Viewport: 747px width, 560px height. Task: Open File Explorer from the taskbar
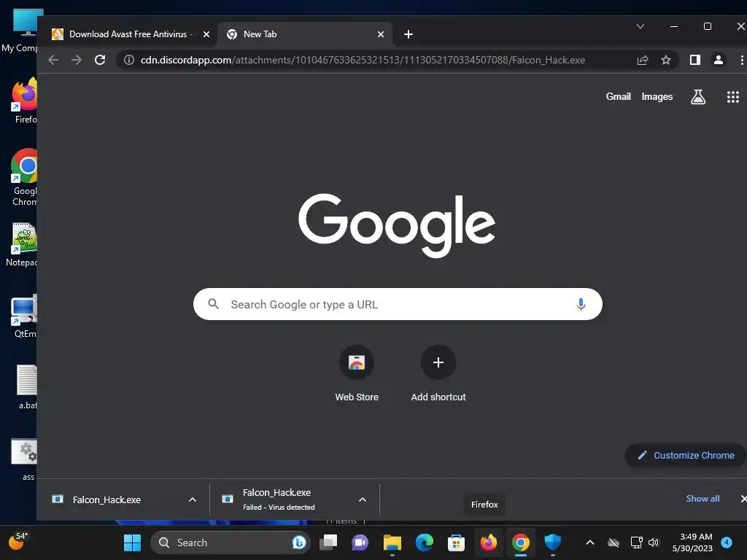(x=392, y=542)
